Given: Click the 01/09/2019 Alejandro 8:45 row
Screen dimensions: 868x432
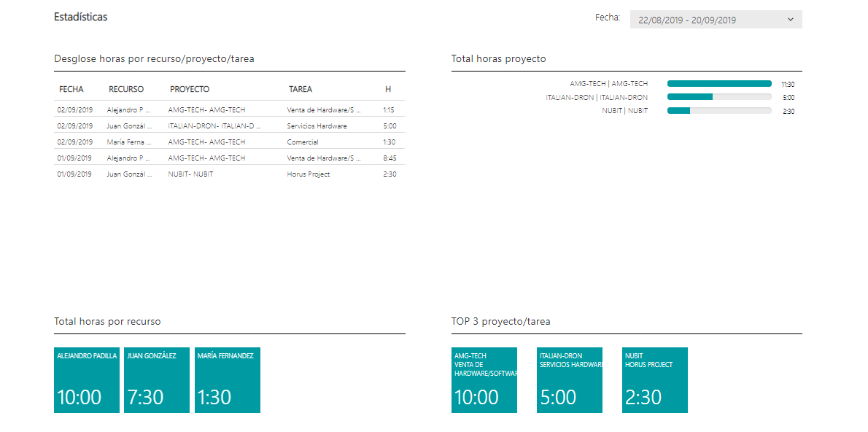Looking at the screenshot, I should coord(229,158).
